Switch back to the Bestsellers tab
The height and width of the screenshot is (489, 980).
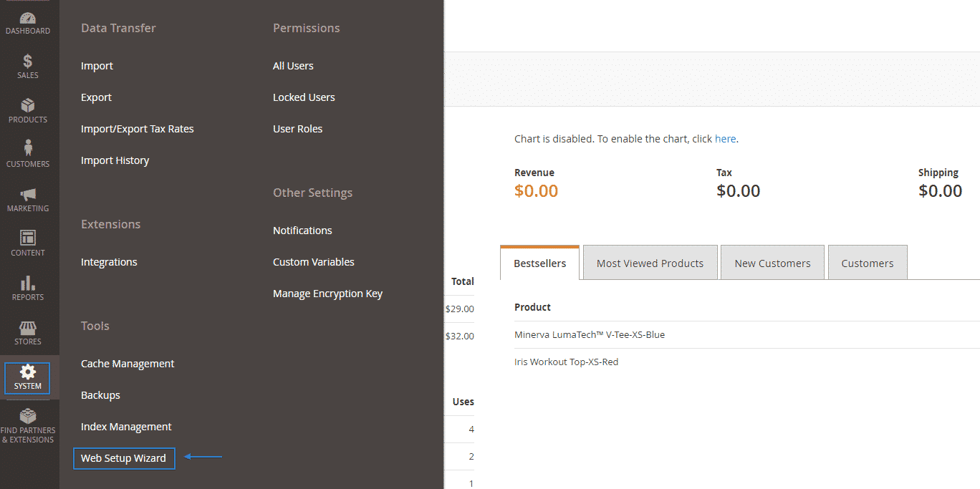coord(539,262)
